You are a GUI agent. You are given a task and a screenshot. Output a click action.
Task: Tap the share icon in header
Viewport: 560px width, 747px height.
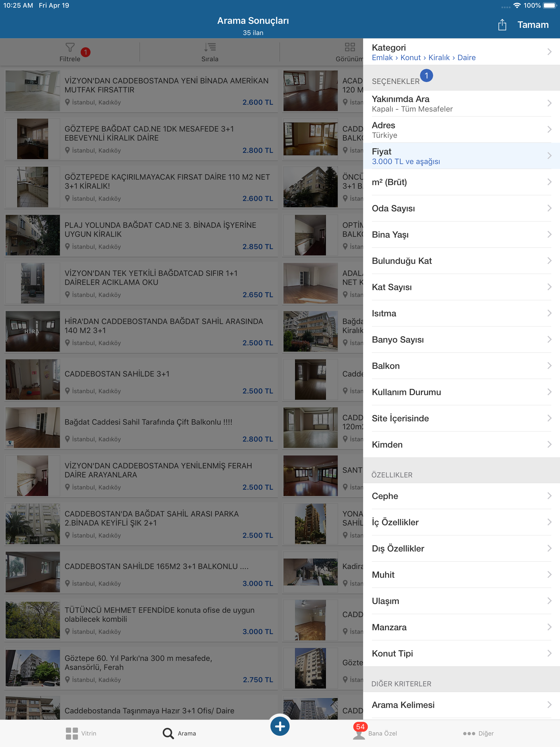point(502,25)
